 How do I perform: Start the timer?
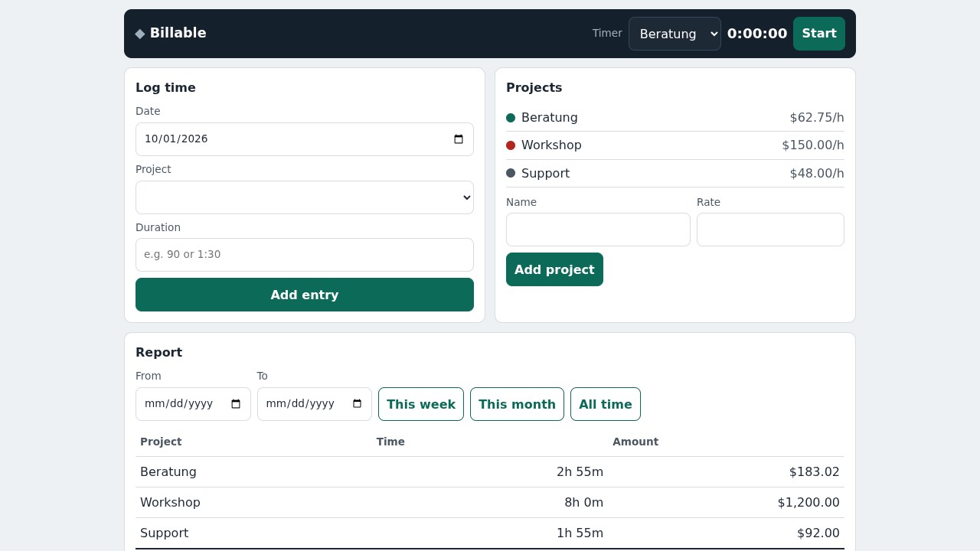(x=819, y=34)
